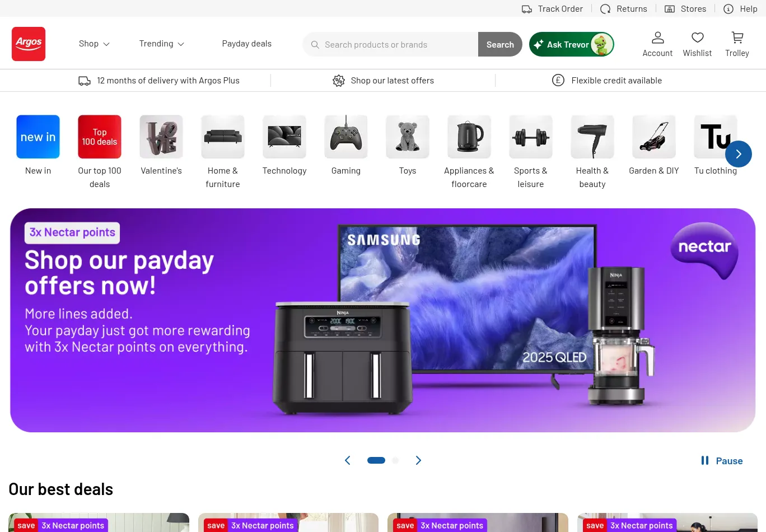
Task: Open the Ask Trevor assistant
Action: coord(572,44)
